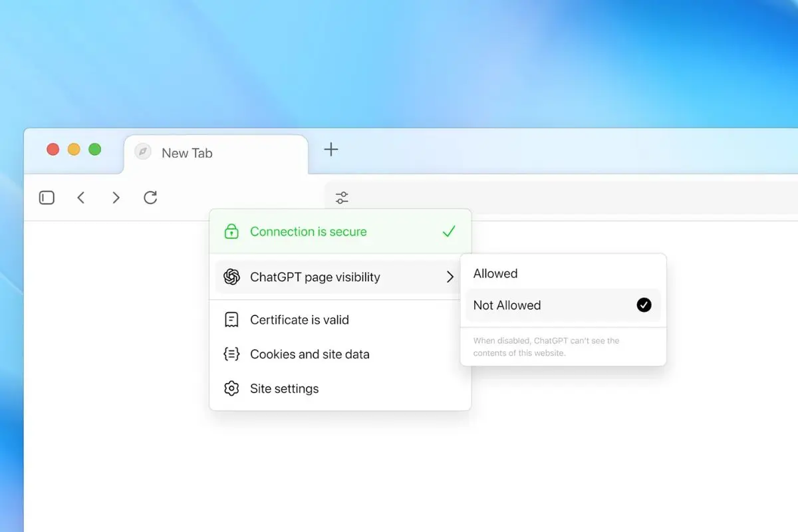Viewport: 798px width, 532px height.
Task: Select the Allowed option
Action: click(x=495, y=273)
